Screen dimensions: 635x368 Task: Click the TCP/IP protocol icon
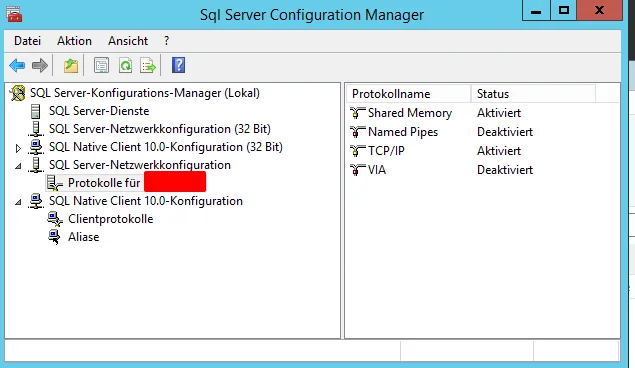(x=358, y=151)
